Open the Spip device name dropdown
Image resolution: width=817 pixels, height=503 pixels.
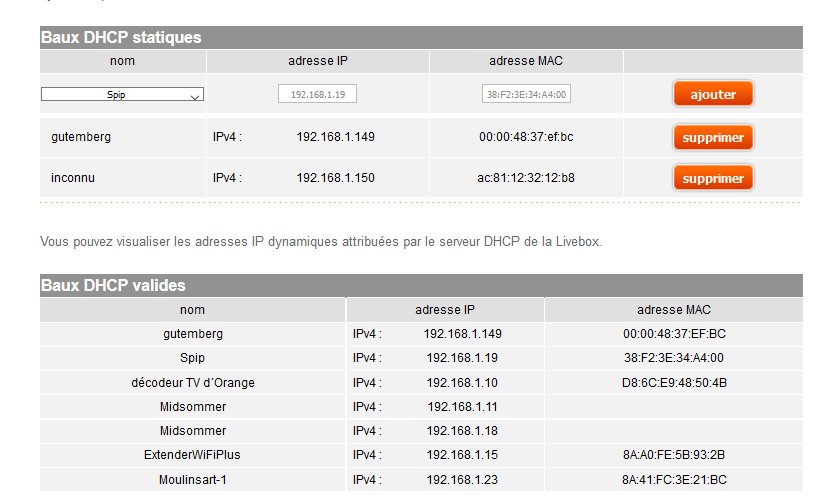coord(122,95)
